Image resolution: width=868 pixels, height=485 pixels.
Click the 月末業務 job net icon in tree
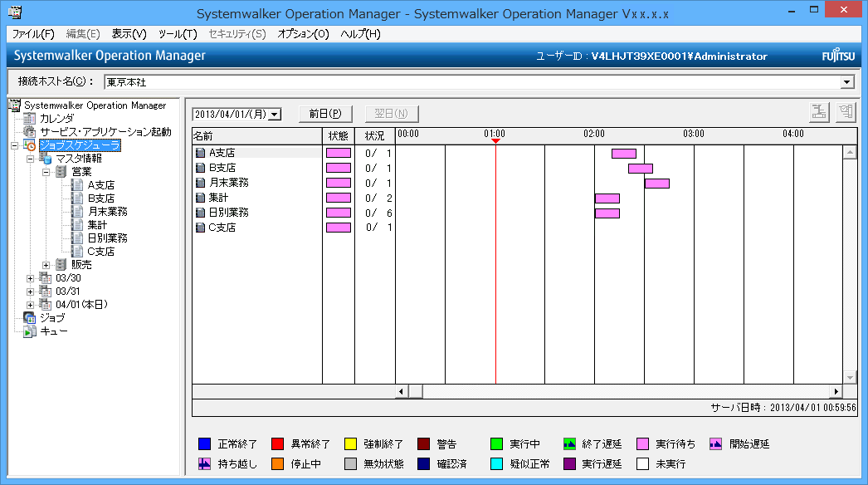pyautogui.click(x=77, y=212)
